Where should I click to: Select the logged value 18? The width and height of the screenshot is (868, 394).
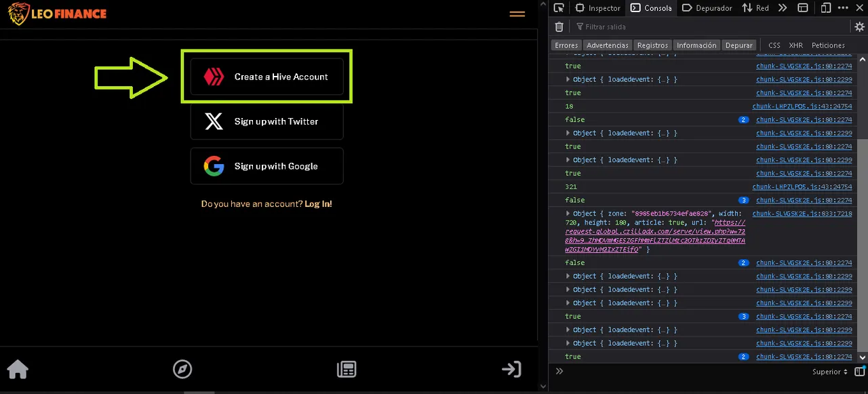570,106
